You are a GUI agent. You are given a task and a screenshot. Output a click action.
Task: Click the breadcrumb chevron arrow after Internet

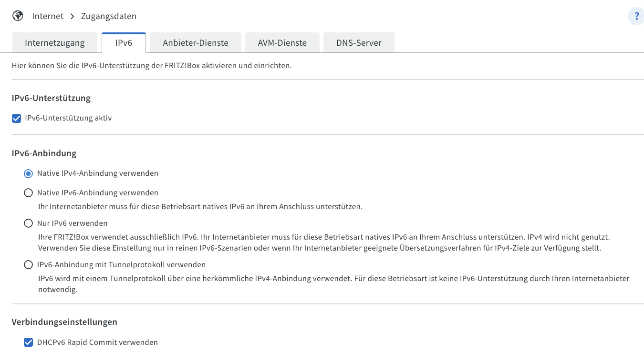click(x=73, y=16)
